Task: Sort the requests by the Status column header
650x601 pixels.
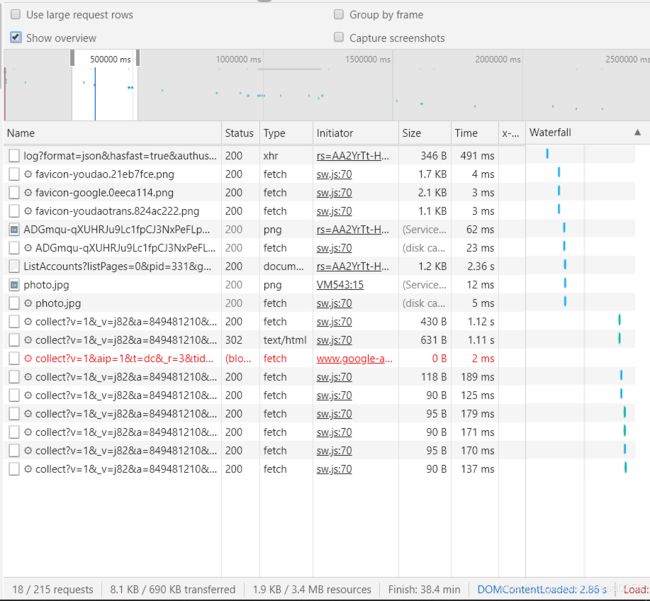Action: click(x=239, y=133)
